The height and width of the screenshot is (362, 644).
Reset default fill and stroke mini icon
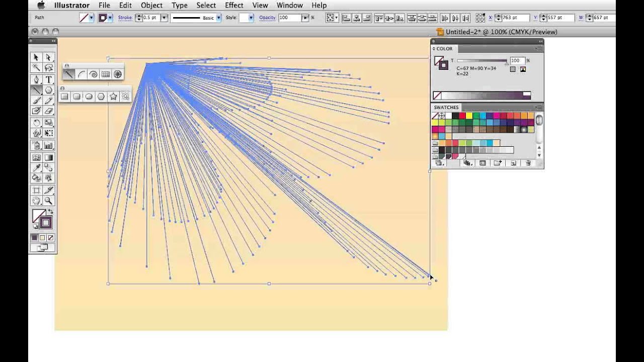click(35, 227)
